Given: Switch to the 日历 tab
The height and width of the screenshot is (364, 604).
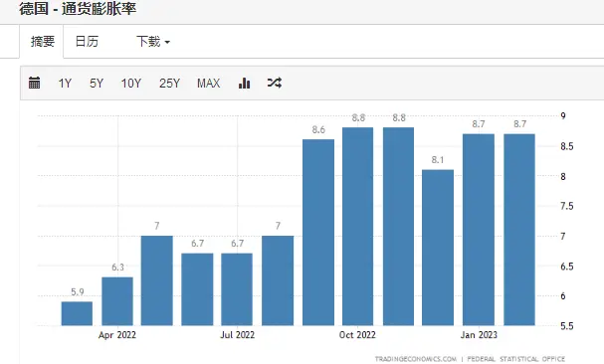Looking at the screenshot, I should [87, 41].
